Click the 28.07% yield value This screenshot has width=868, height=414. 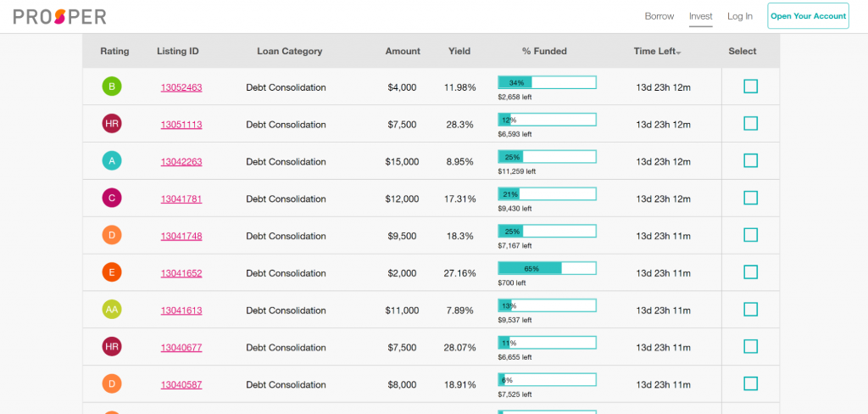pyautogui.click(x=460, y=348)
